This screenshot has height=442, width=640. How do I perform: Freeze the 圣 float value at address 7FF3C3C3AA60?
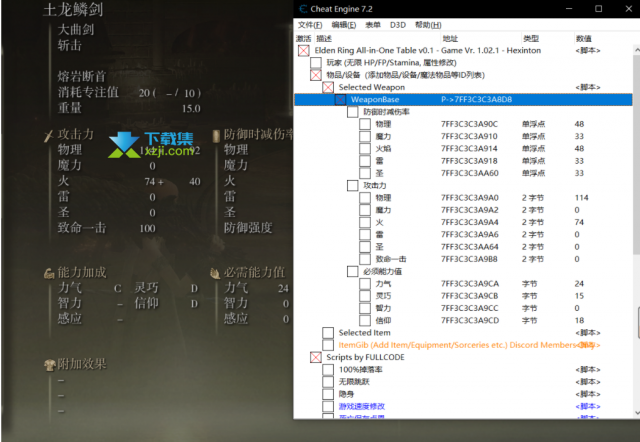coord(365,173)
